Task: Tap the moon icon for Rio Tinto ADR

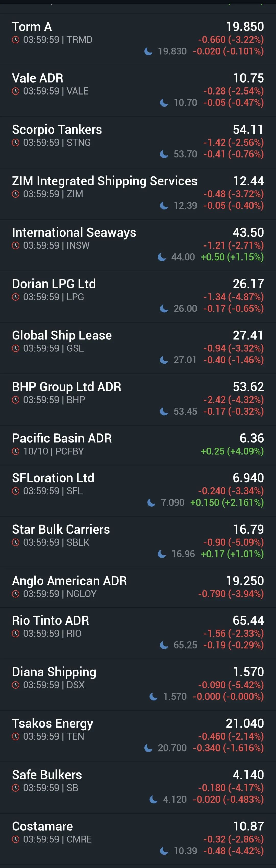Action: pyautogui.click(x=164, y=645)
